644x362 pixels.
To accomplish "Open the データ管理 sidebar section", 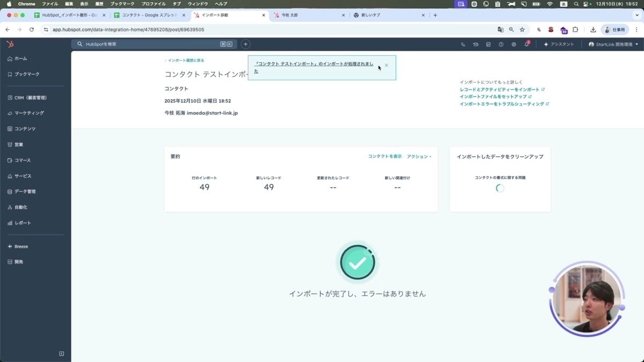I will (x=25, y=191).
